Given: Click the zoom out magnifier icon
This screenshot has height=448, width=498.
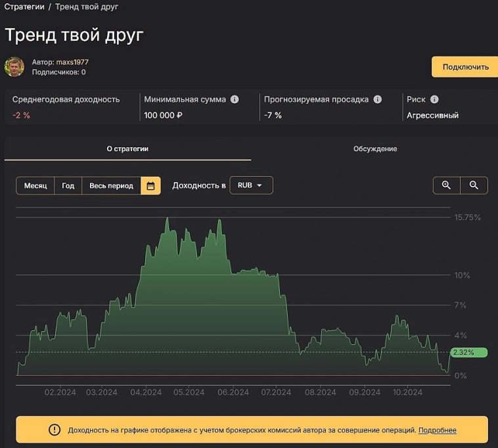Looking at the screenshot, I should pyautogui.click(x=474, y=185).
